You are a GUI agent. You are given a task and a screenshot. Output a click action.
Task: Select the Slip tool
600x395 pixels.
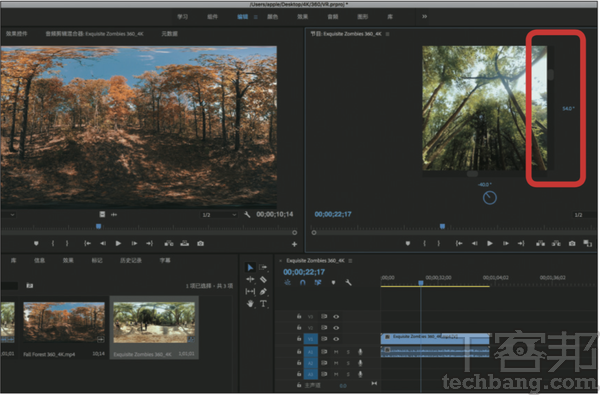(x=250, y=292)
